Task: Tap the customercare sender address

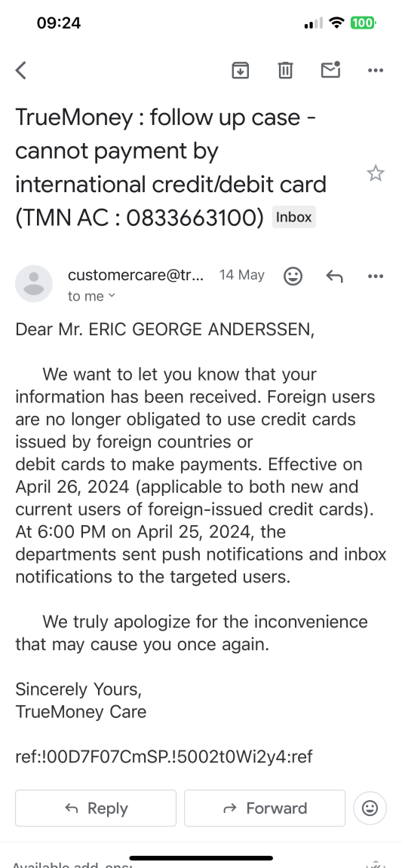Action: (x=136, y=274)
